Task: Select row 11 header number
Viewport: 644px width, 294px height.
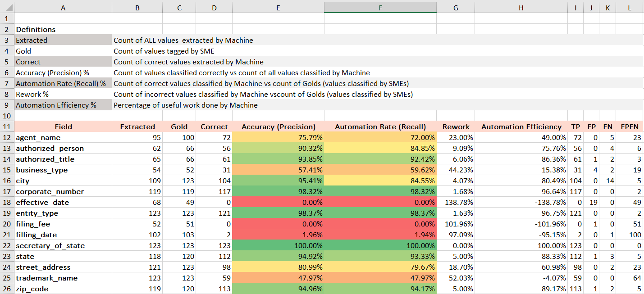Action: click(7, 127)
